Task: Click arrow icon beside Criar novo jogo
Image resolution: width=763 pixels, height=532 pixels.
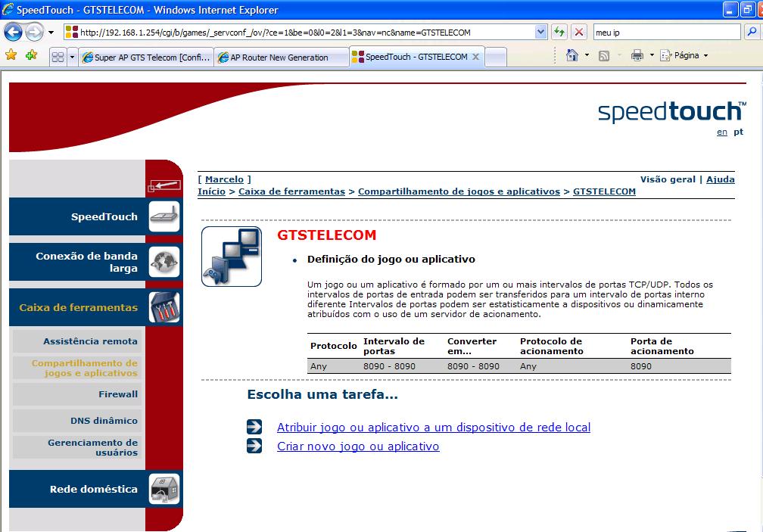Action: (254, 446)
